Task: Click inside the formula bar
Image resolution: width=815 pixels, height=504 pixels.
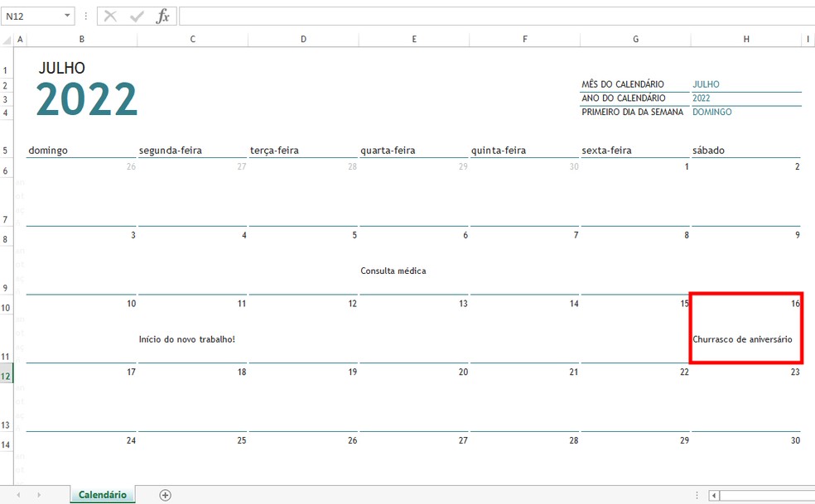Action: pyautogui.click(x=414, y=15)
